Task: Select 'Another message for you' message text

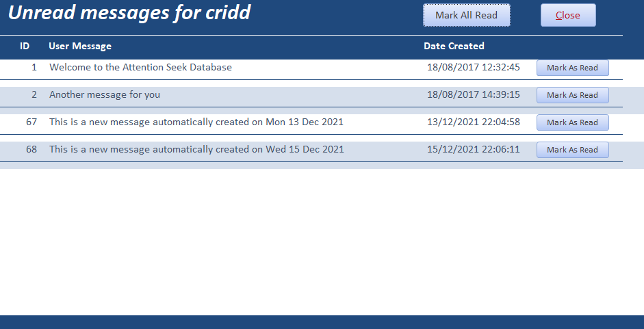Action: tap(105, 95)
